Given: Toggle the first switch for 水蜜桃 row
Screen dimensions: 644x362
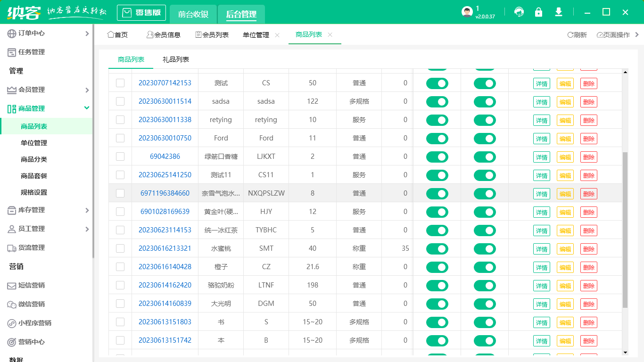Looking at the screenshot, I should click(437, 248).
